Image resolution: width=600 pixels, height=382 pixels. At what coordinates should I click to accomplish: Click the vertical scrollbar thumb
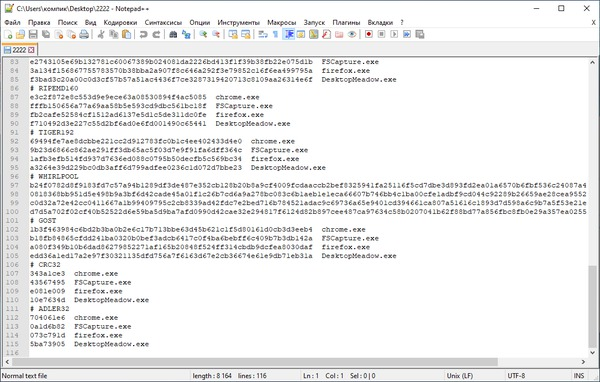click(x=592, y=307)
